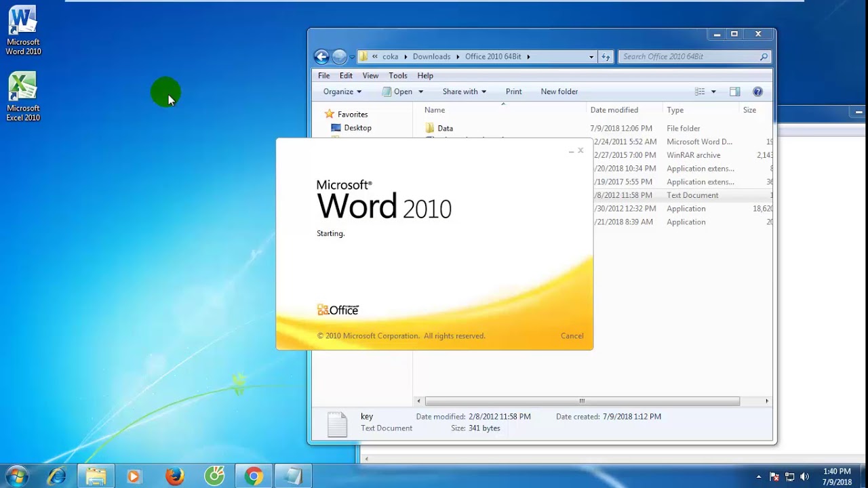Open the Microsoft Excel 2010 desktop shortcut

[x=23, y=98]
